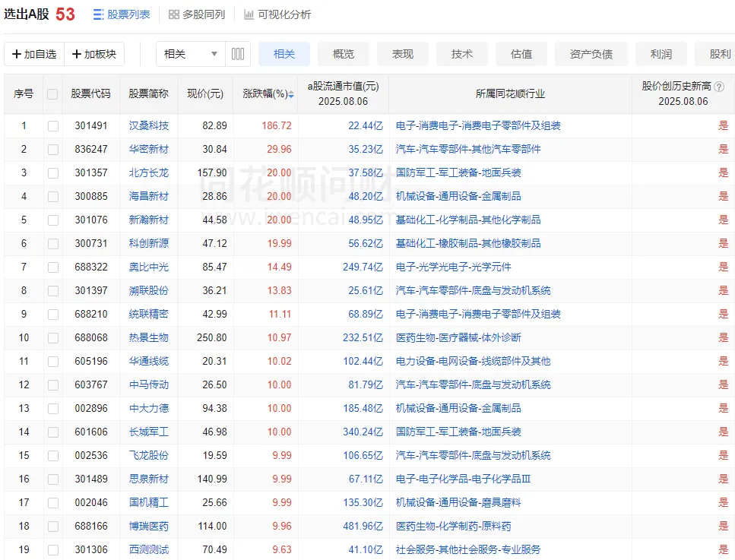Click the sort arrows on 涨跌幅(%) column
Image resolution: width=735 pixels, height=560 pixels.
pyautogui.click(x=291, y=94)
